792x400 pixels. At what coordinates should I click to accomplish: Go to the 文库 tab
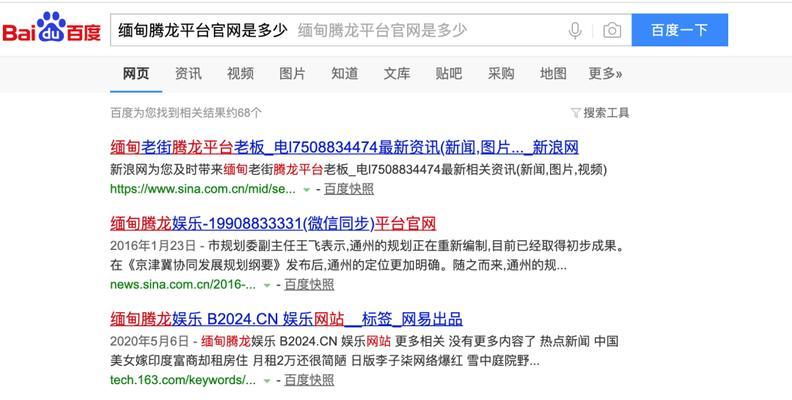397,74
